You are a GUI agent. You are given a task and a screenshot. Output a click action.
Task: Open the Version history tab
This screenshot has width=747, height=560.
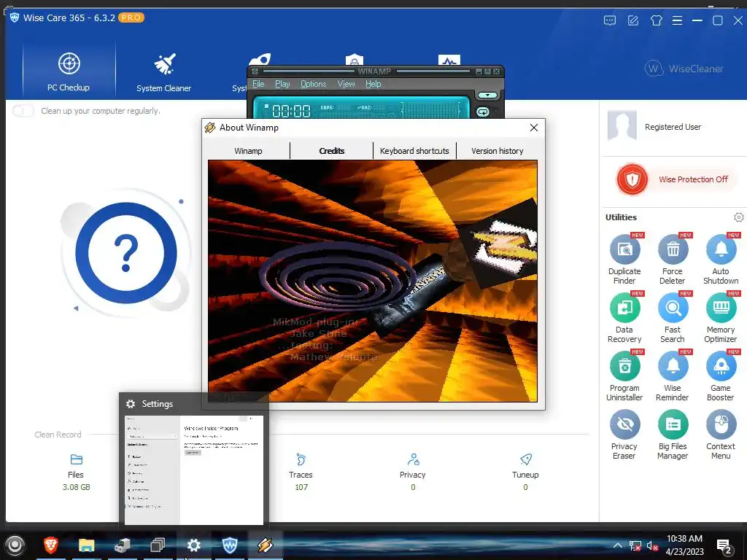(498, 151)
